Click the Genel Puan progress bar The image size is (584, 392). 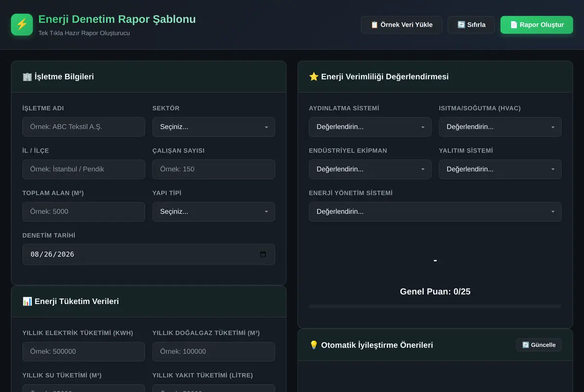pos(435,306)
